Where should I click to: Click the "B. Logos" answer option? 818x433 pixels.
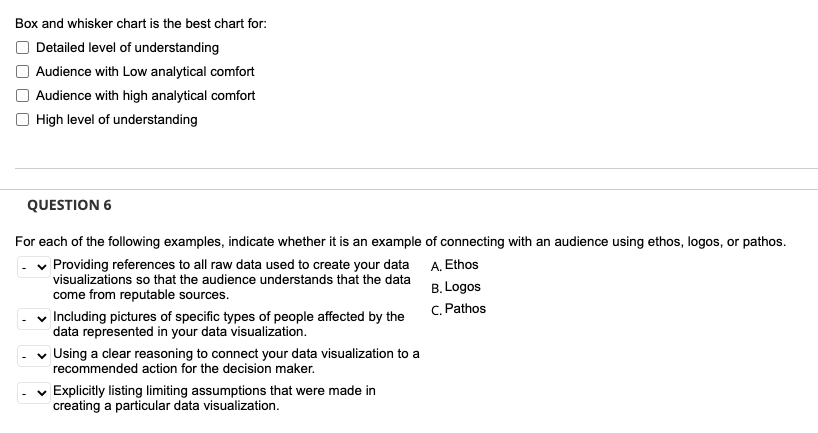(x=456, y=287)
